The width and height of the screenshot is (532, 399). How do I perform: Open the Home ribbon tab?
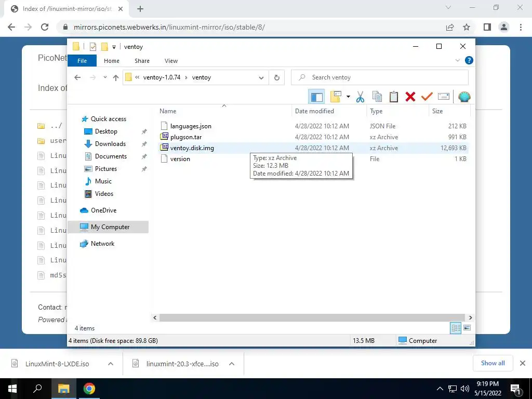(x=112, y=61)
